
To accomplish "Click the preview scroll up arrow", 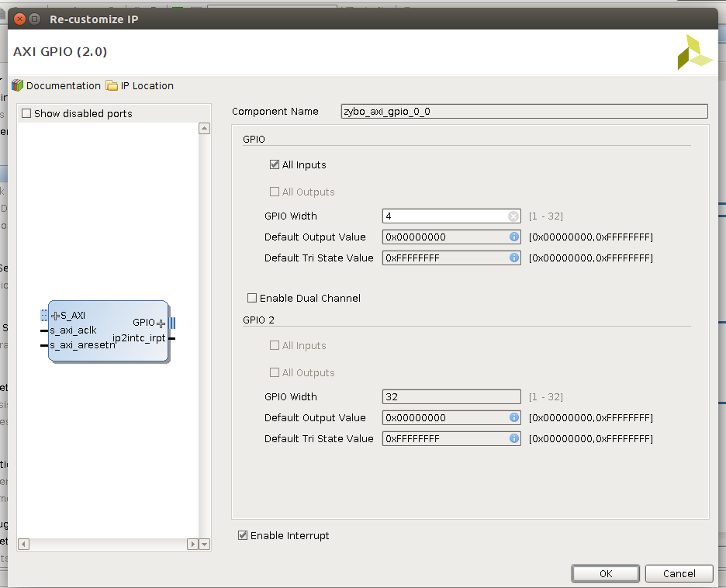I will tap(204, 128).
